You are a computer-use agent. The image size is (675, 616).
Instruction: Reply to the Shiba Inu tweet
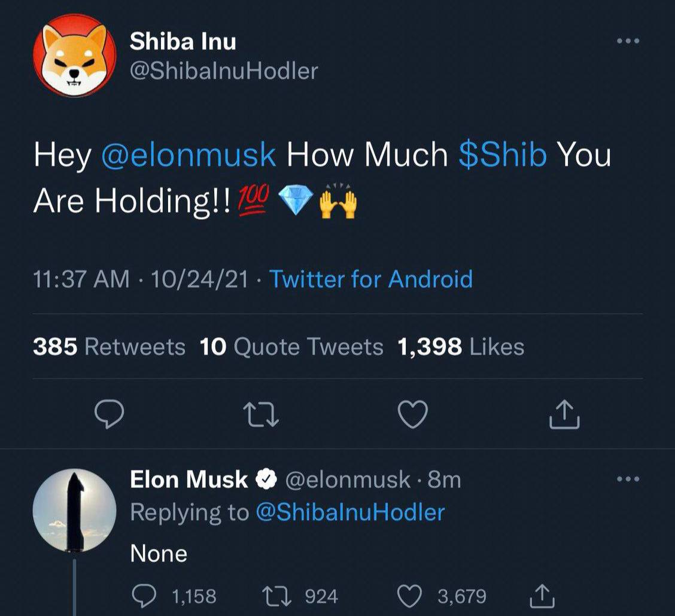(110, 415)
